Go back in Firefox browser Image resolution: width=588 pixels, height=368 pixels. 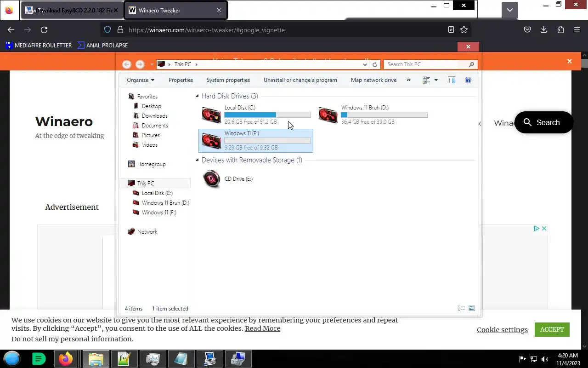click(x=11, y=29)
